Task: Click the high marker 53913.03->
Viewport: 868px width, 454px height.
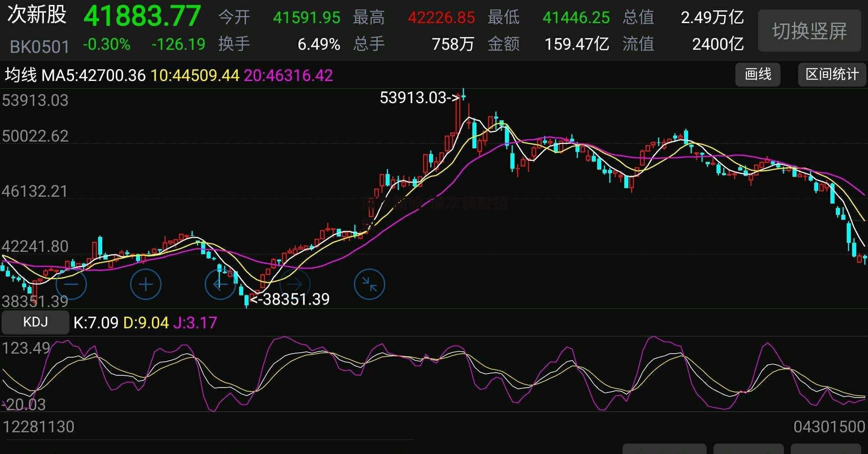Action: (420, 98)
